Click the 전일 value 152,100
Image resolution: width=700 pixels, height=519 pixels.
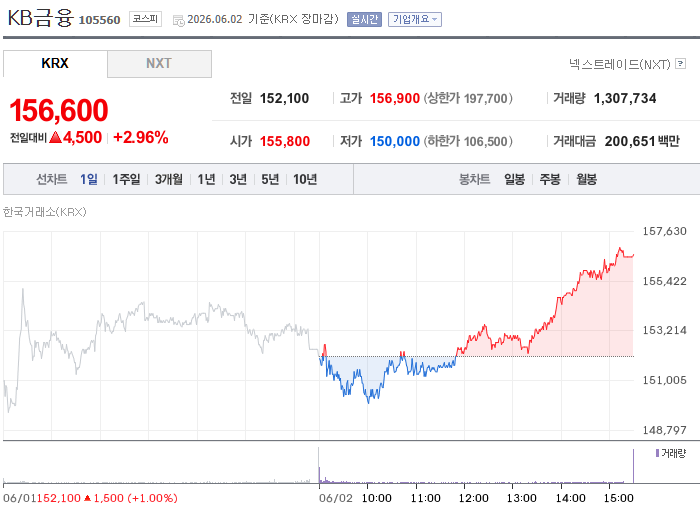pos(284,98)
